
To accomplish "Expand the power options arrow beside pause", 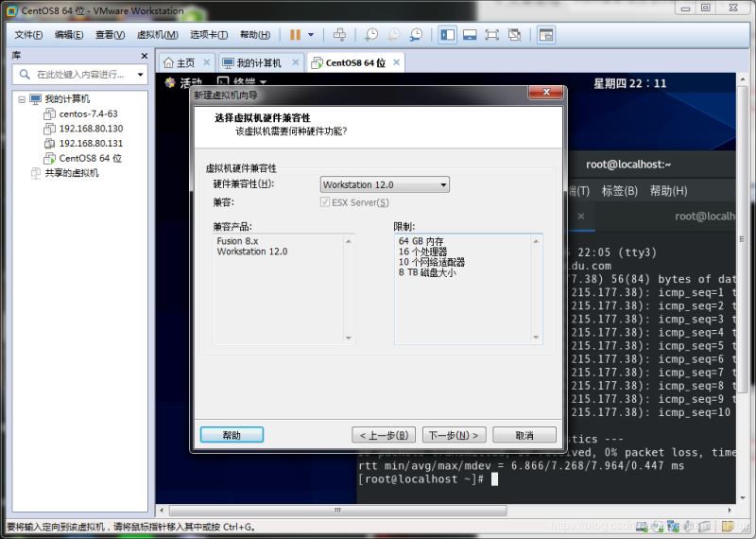I will pyautogui.click(x=311, y=35).
